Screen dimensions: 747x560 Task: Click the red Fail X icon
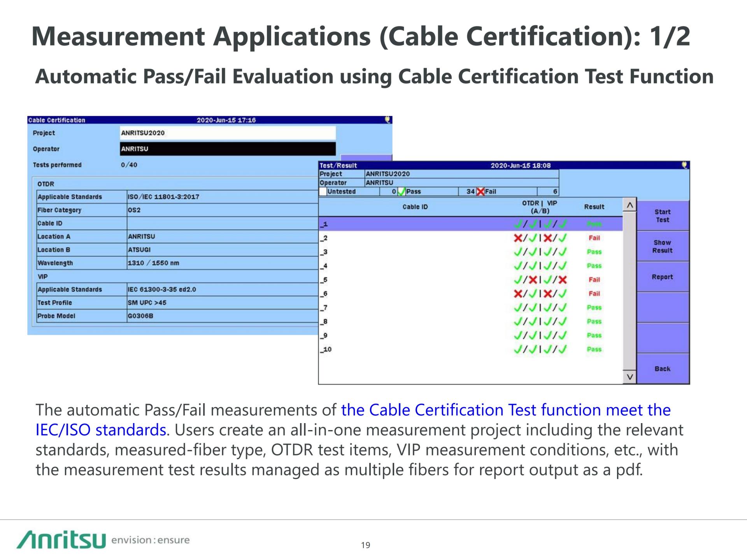(x=480, y=191)
